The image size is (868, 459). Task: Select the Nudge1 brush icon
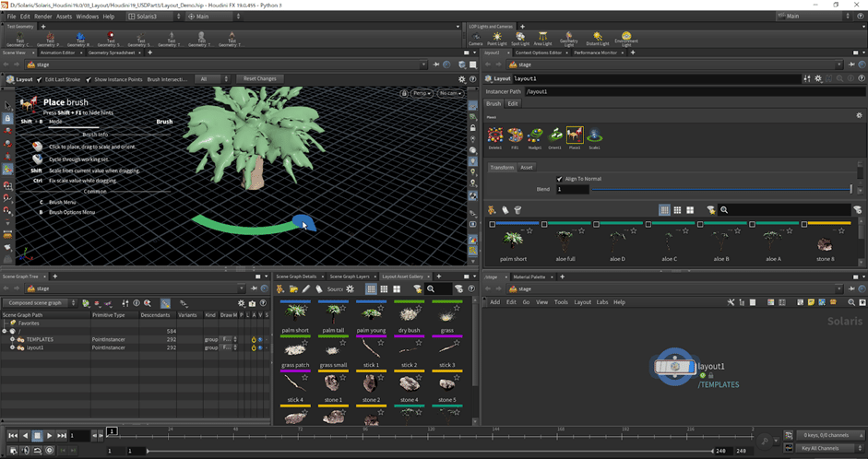tap(535, 135)
